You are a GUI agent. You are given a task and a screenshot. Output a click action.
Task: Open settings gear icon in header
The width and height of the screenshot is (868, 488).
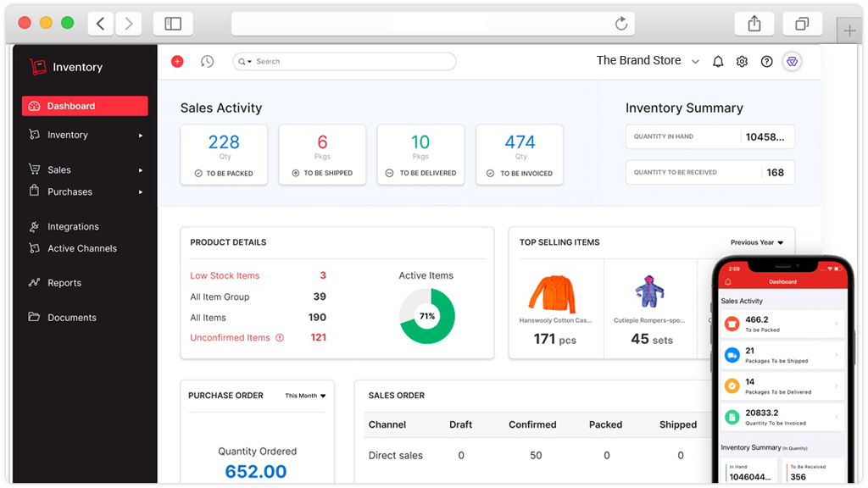(742, 62)
